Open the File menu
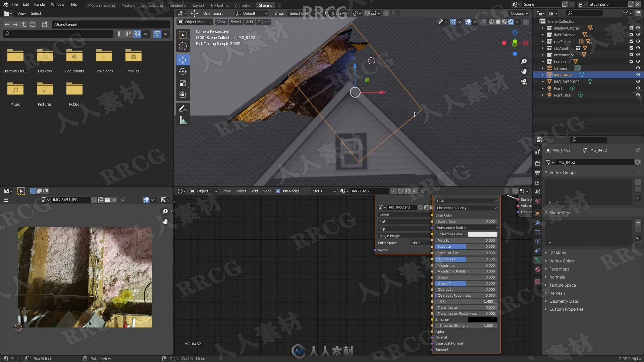 (15, 4)
